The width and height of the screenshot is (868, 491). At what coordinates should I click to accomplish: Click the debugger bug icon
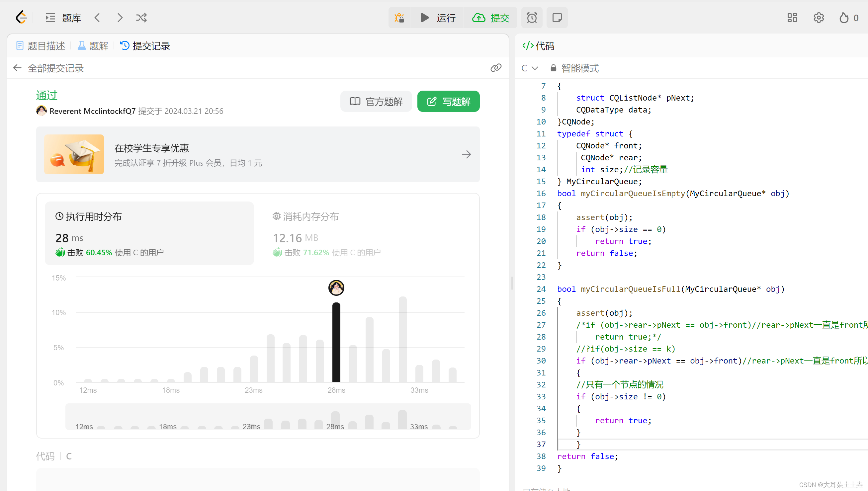point(399,18)
